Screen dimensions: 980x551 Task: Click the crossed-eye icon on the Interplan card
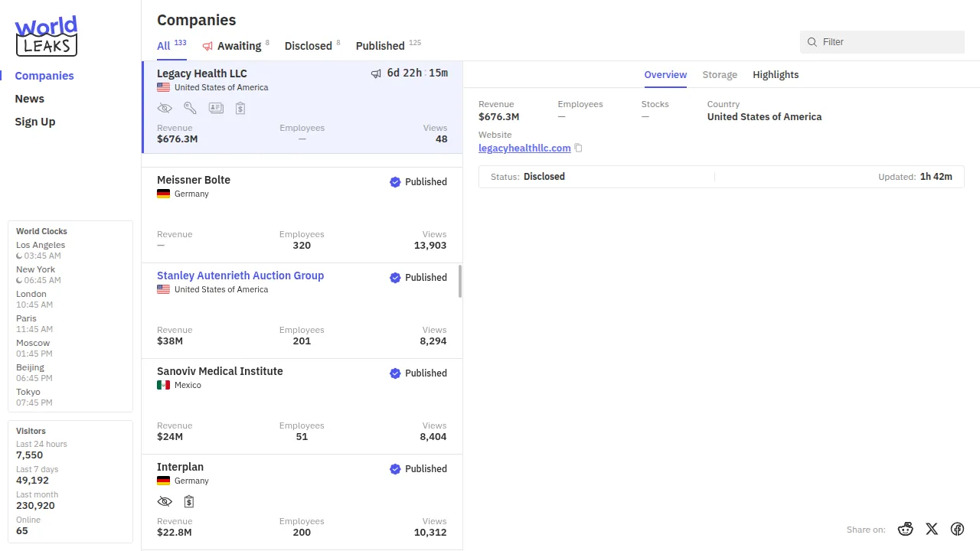(165, 502)
